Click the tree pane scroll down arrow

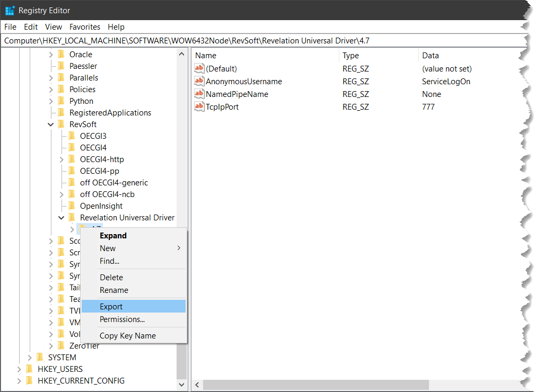[x=182, y=385]
